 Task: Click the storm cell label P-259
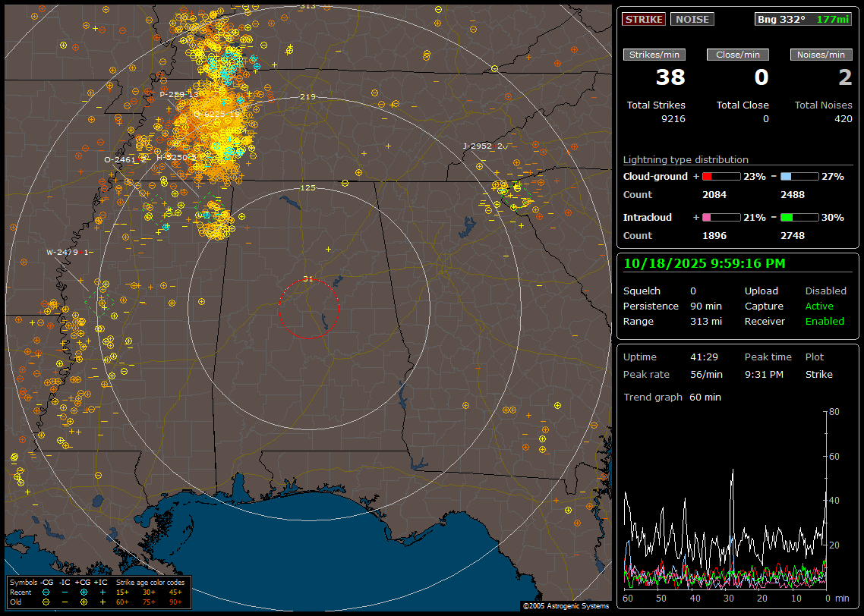[172, 95]
